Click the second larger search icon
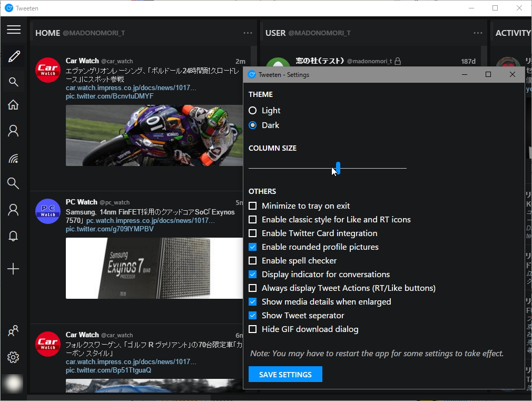The image size is (532, 401). pyautogui.click(x=13, y=183)
